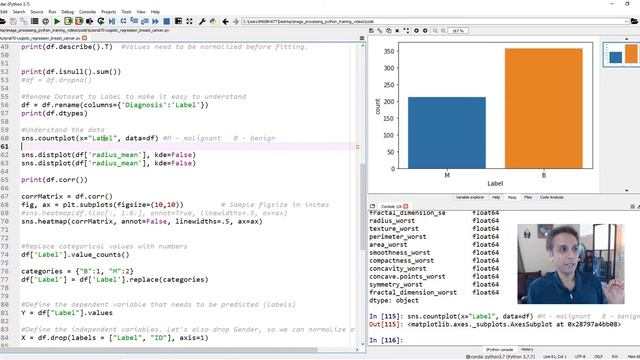The width and height of the screenshot is (640, 360).
Task: Switch to Help pane tab
Action: tap(496, 198)
